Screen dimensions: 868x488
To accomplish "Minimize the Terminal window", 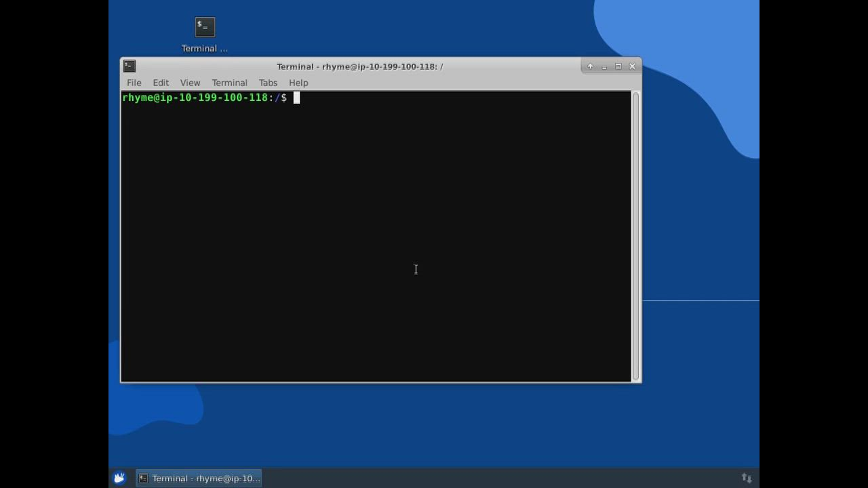I will pyautogui.click(x=604, y=66).
